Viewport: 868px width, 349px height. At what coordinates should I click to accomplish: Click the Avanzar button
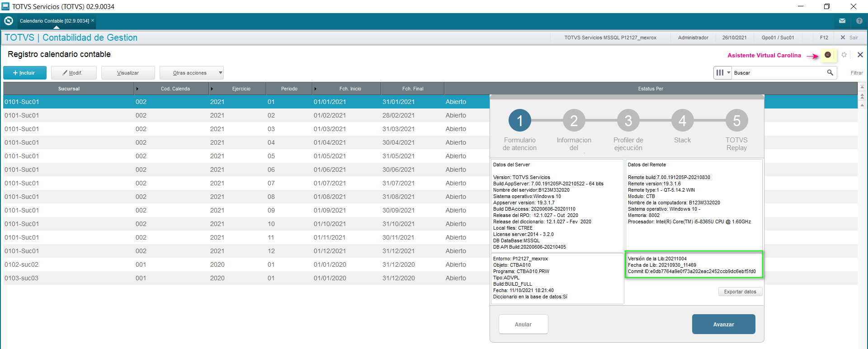pyautogui.click(x=723, y=324)
